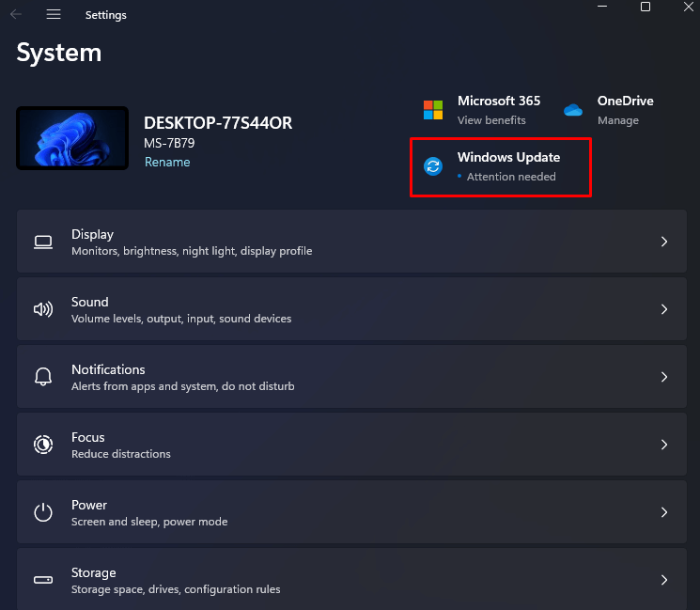This screenshot has width=700, height=610.
Task: Click the Sound speaker icon
Action: click(x=43, y=309)
